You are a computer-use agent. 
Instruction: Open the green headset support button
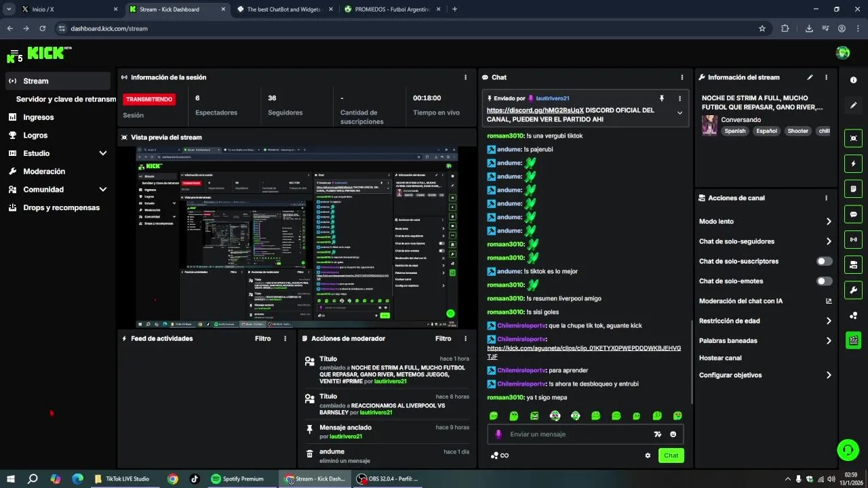tap(847, 449)
